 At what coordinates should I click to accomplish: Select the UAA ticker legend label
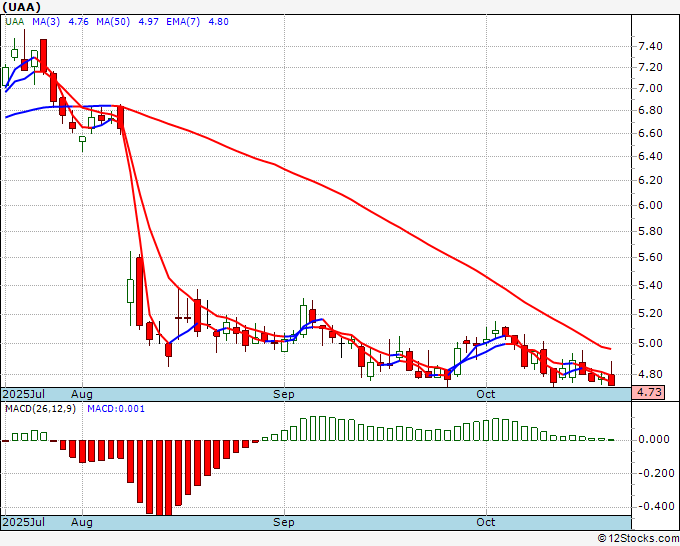[14, 22]
